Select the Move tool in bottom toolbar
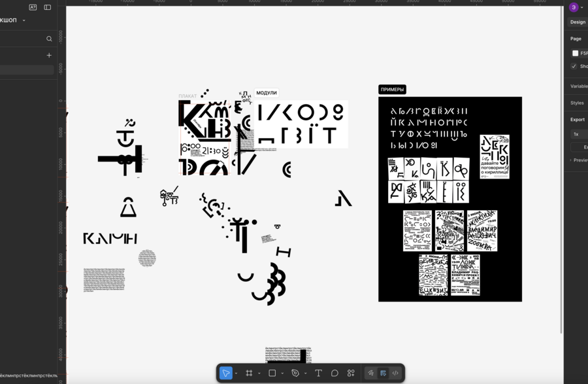 [x=226, y=373]
